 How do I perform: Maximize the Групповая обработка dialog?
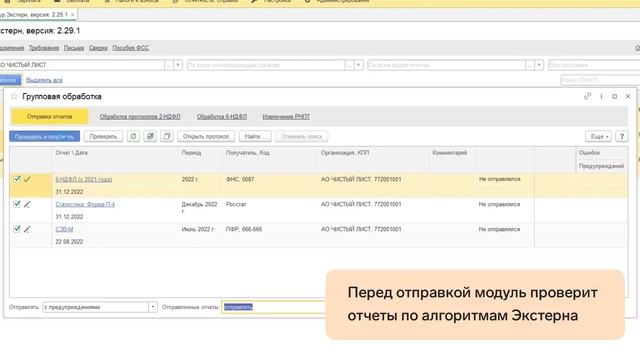[615, 96]
